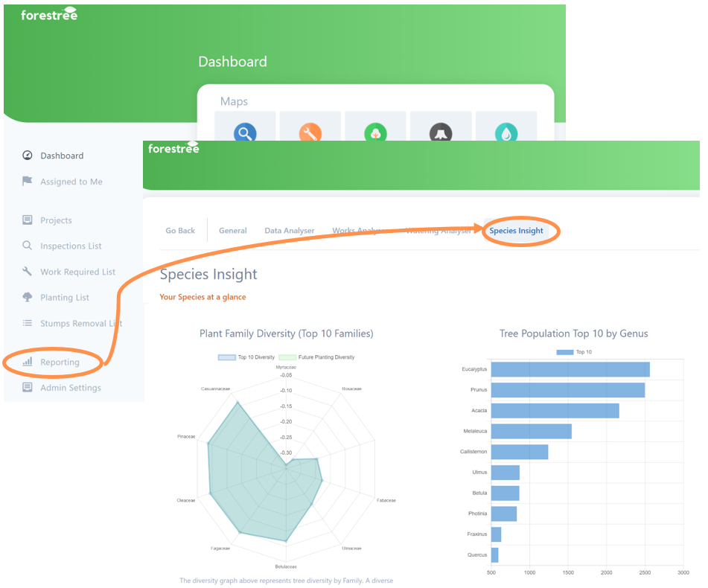Click the blue water drop map icon

506,132
